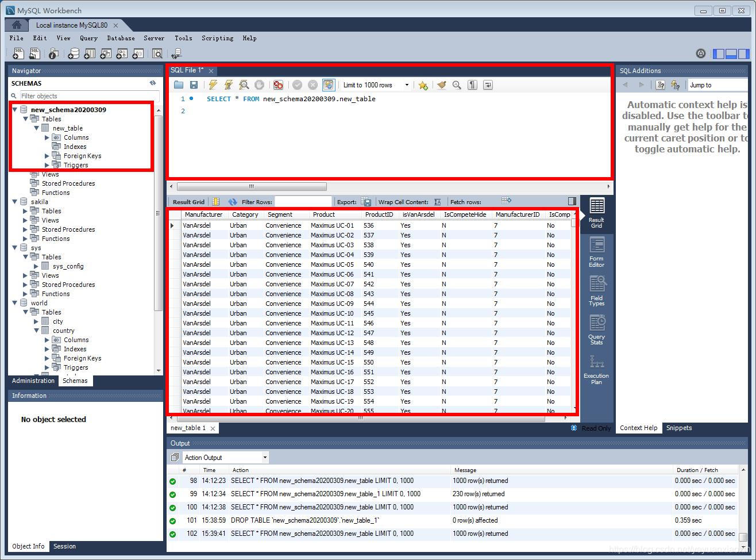This screenshot has height=560, width=756.
Task: Toggle auto-commit mode
Action: [x=329, y=85]
